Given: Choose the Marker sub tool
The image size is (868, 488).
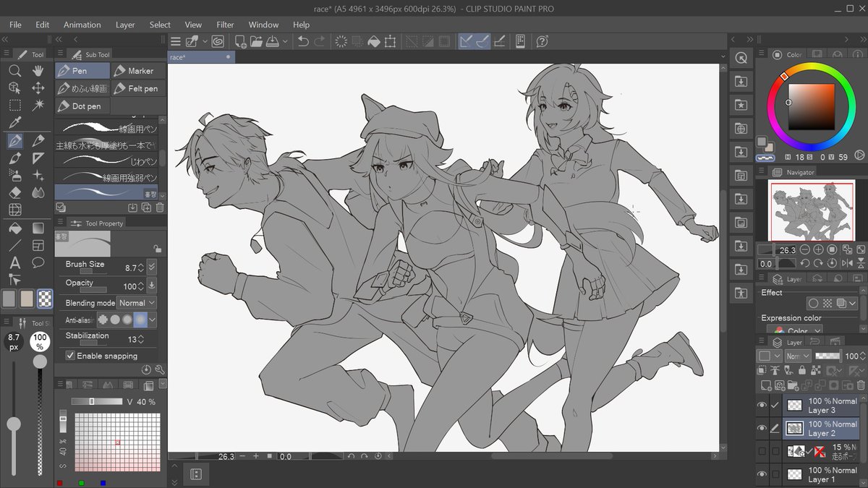Looking at the screenshot, I should [x=137, y=70].
